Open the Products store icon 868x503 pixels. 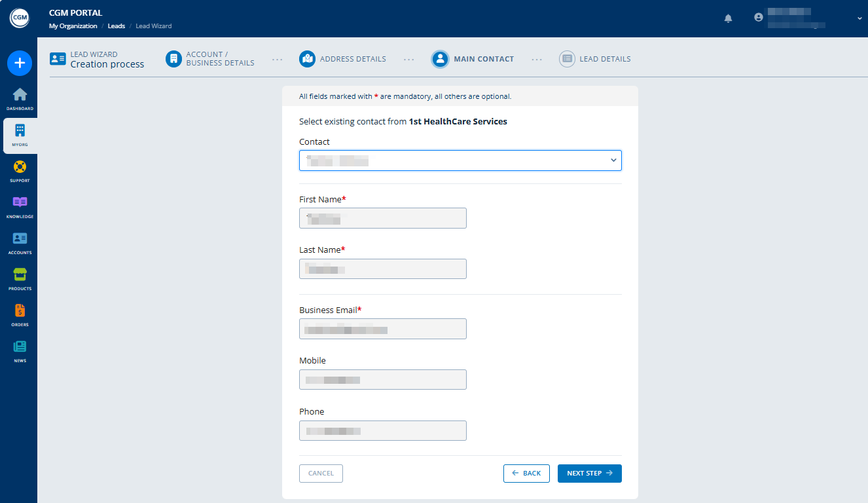pos(20,276)
